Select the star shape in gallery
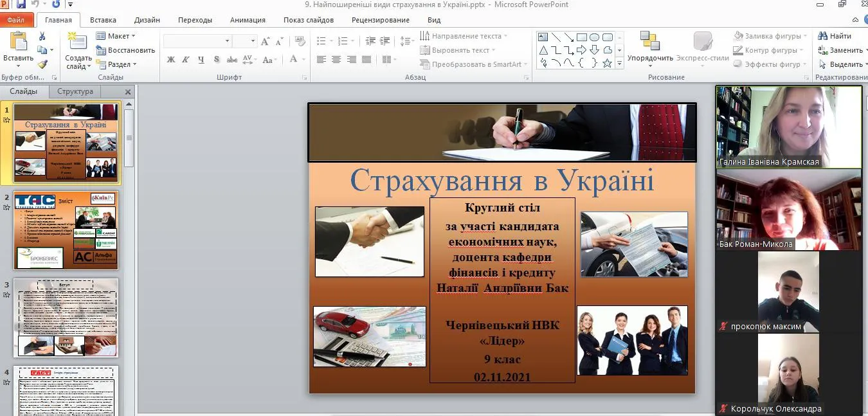The image size is (868, 416). [607, 63]
